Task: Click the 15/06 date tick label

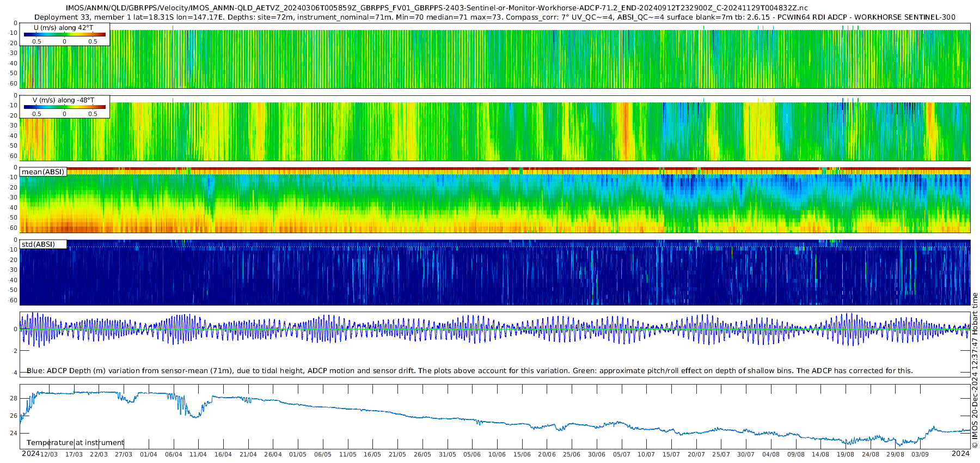Action: (x=522, y=454)
